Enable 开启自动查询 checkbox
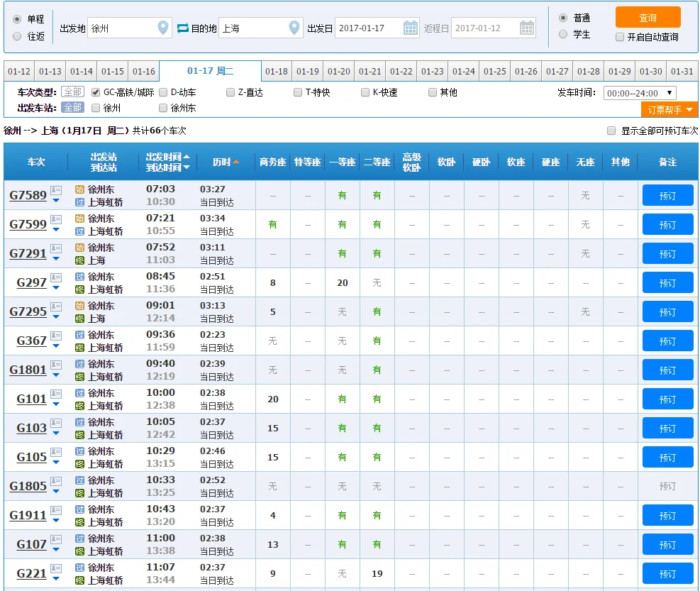This screenshot has height=591, width=700. point(620,37)
